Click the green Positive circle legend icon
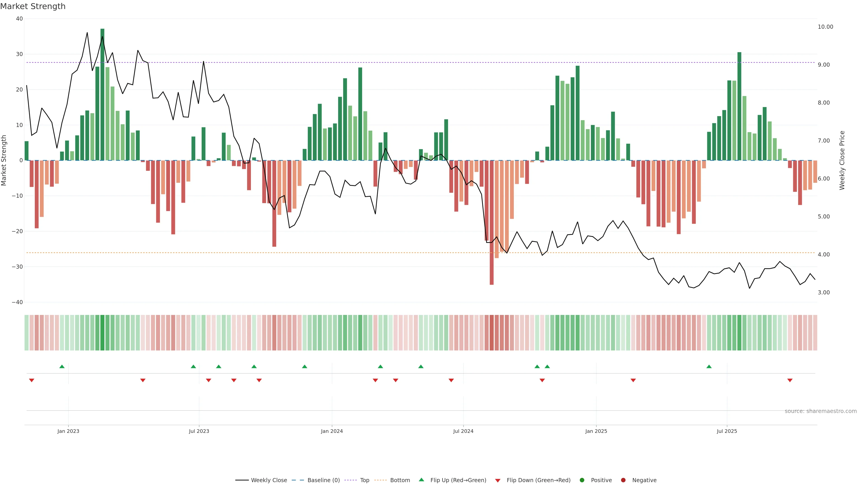This screenshot has width=868, height=488. coord(582,480)
